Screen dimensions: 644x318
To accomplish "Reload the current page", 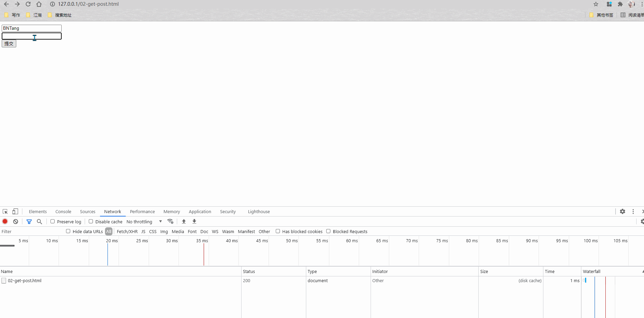I will coord(28,4).
